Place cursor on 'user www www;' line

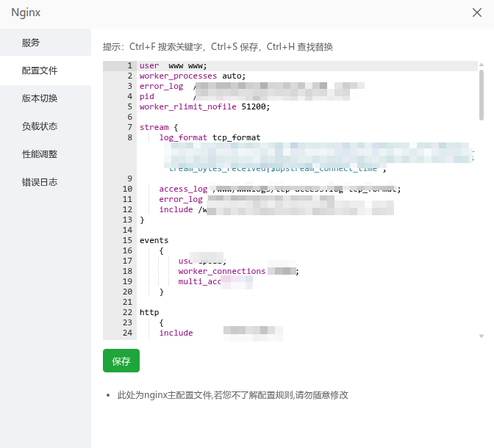[173, 66]
